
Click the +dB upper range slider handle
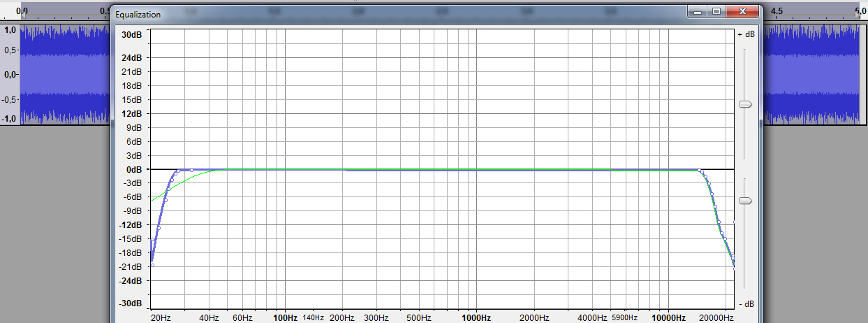(x=745, y=104)
